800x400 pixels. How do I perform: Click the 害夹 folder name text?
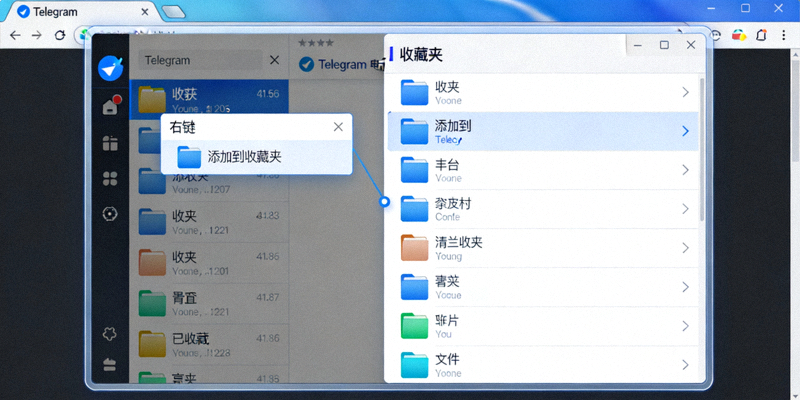[x=447, y=282]
